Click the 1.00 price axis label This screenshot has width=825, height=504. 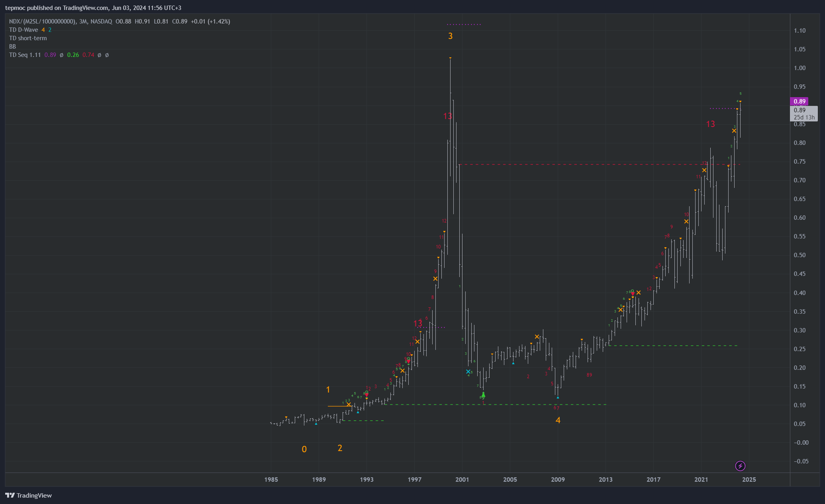coord(800,68)
